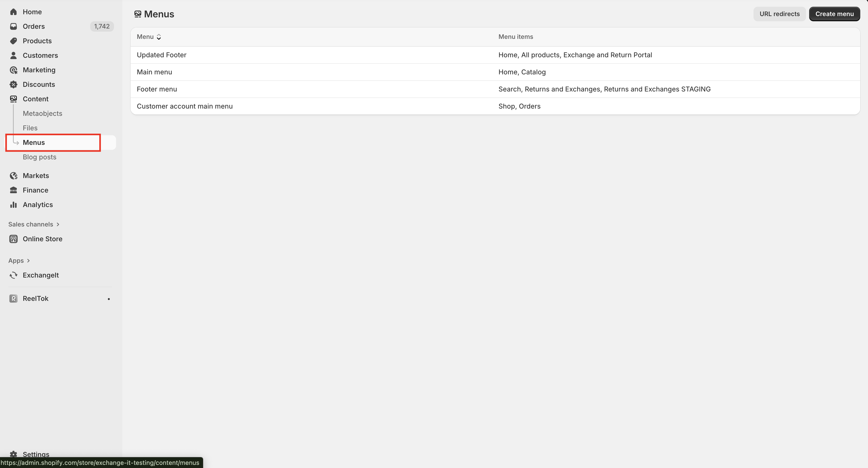Click the Products tag icon
The image size is (868, 468).
[13, 41]
